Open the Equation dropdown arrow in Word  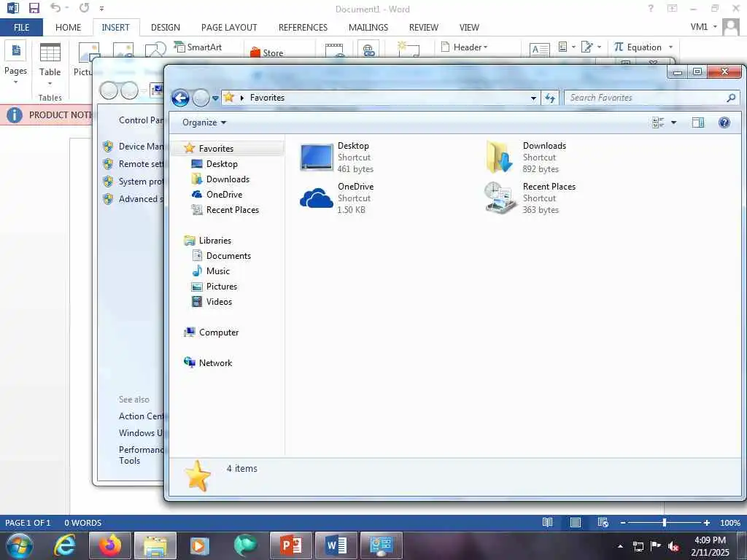[x=671, y=47]
